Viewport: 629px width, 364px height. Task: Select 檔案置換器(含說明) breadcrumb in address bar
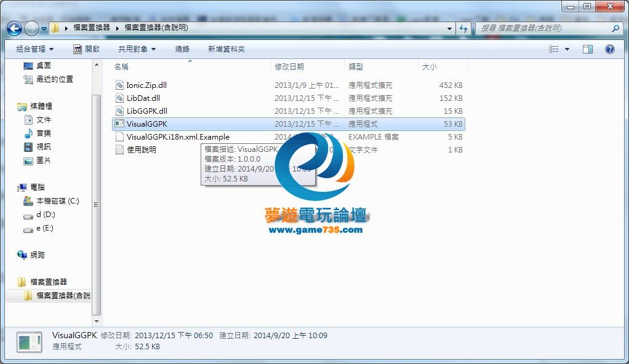pos(156,28)
